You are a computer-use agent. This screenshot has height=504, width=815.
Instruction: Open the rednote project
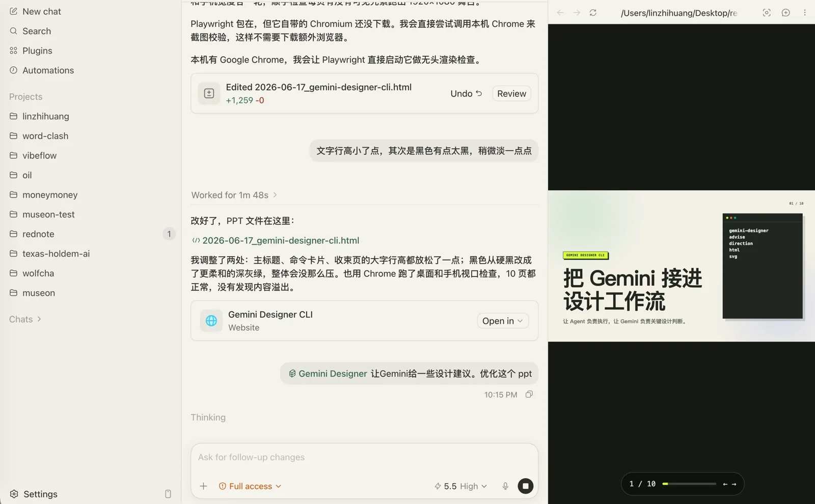pos(38,234)
